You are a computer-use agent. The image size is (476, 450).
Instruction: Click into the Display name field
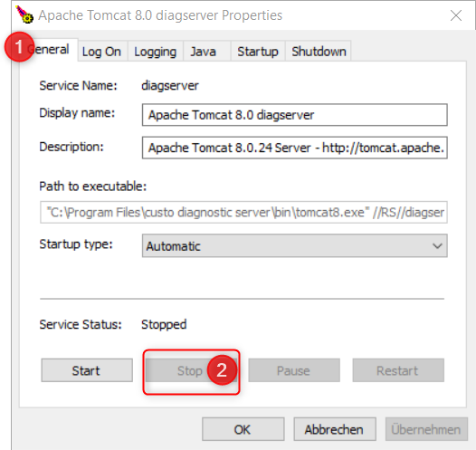294,115
